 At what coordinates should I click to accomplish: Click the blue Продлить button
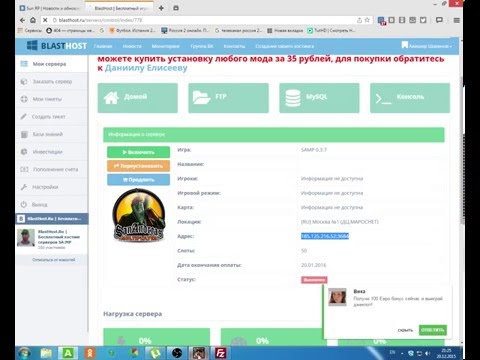tap(138, 180)
